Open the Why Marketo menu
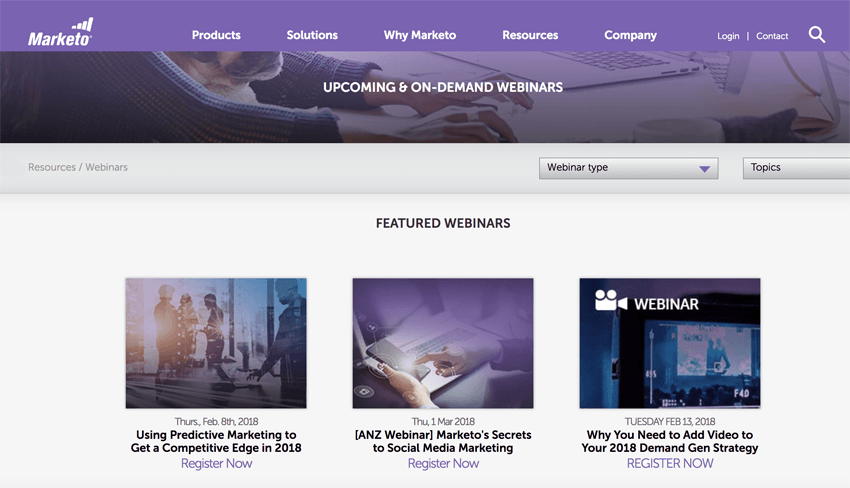The image size is (850, 488). click(420, 35)
